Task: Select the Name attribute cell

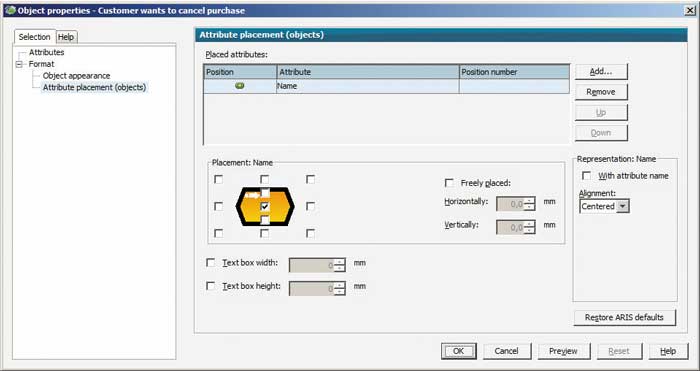Action: pyautogui.click(x=368, y=86)
